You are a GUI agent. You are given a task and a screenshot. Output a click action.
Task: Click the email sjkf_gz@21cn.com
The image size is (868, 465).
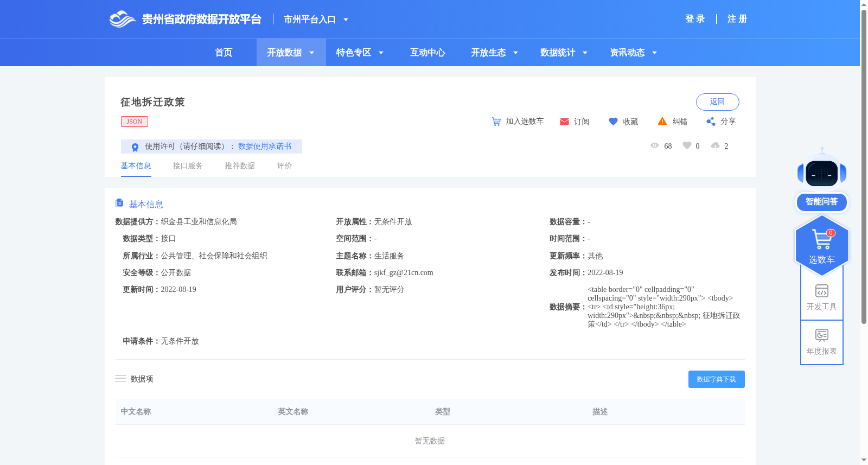(404, 273)
